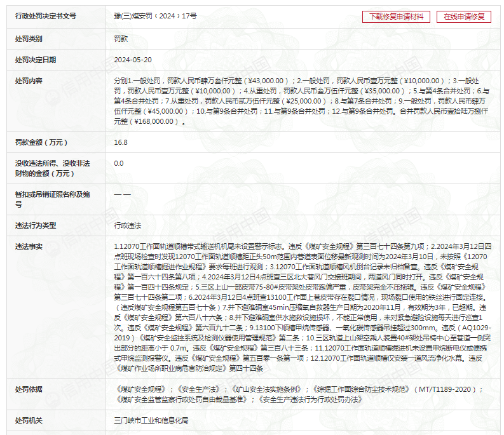
Task: Click the 违法事实 row label
Action: click(x=29, y=246)
